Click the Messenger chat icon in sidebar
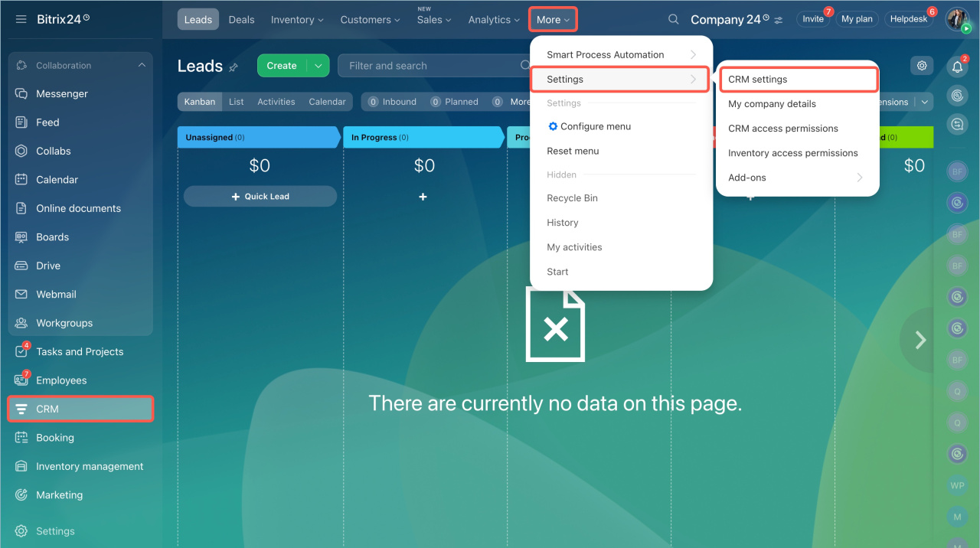 21,93
